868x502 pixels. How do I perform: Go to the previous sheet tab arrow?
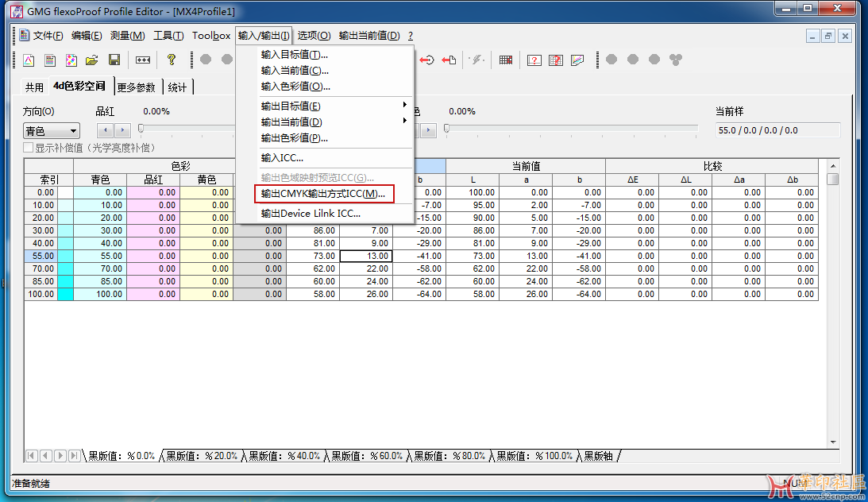tap(46, 455)
